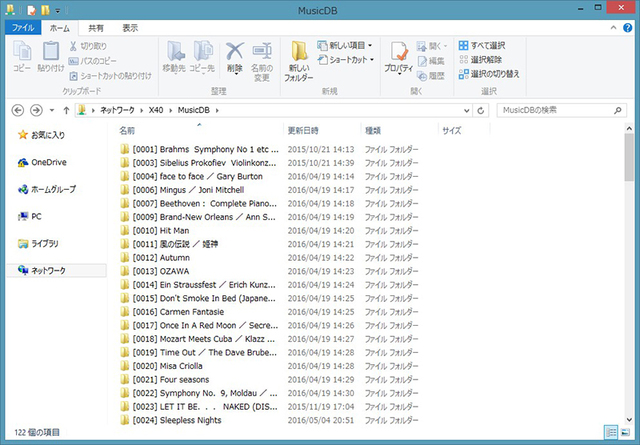Click the New Folder (新しいフォルダー) icon
Image resolution: width=640 pixels, height=445 pixels.
pyautogui.click(x=299, y=60)
